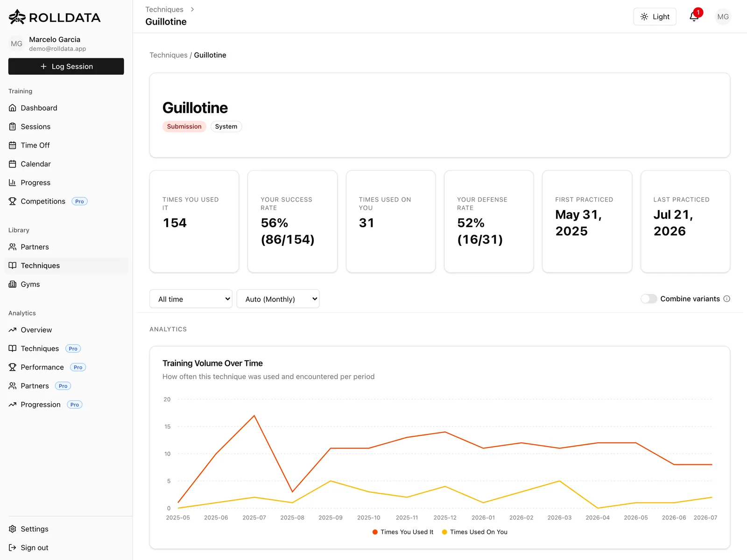Image resolution: width=747 pixels, height=560 pixels.
Task: Click the Log Session button
Action: [66, 66]
